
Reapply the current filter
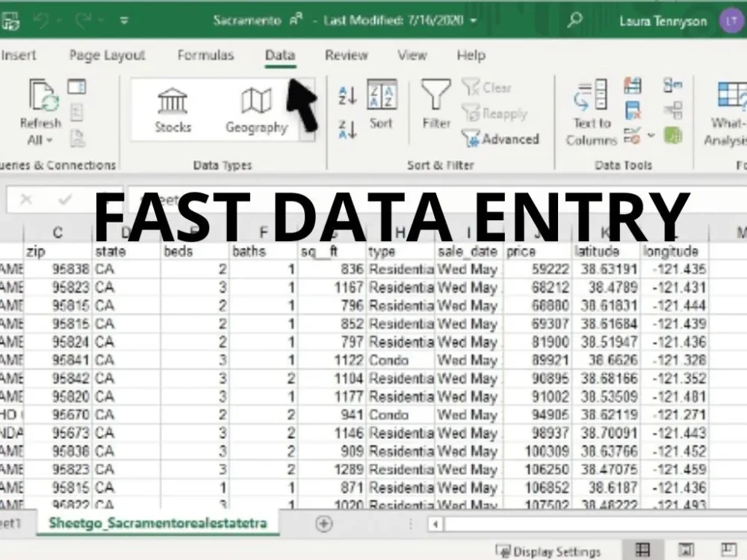[495, 113]
